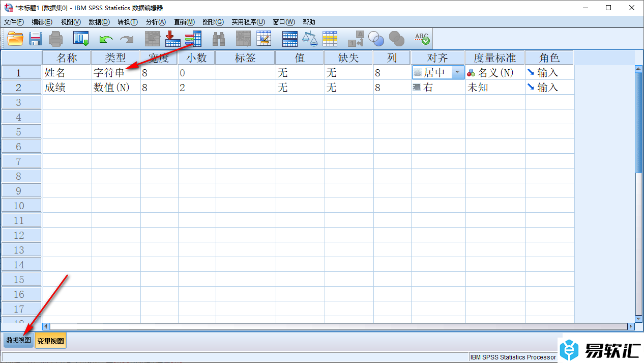Click the Go to case toolbar icon
Viewport: 644px width, 363px height.
point(153,39)
